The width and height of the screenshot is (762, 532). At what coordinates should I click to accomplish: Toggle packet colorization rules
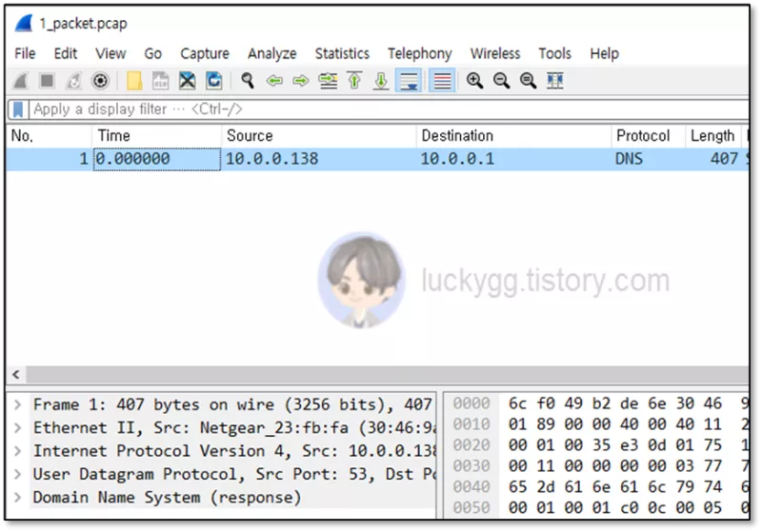(442, 81)
